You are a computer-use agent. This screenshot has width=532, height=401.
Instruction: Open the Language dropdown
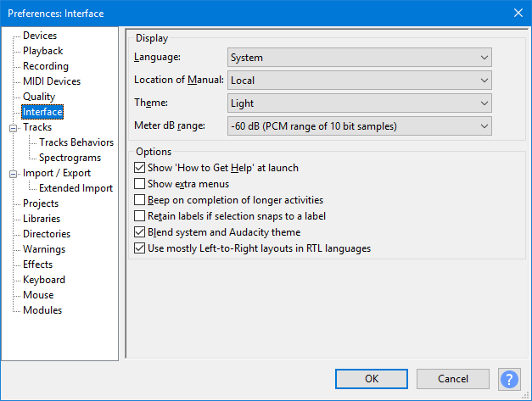click(359, 58)
